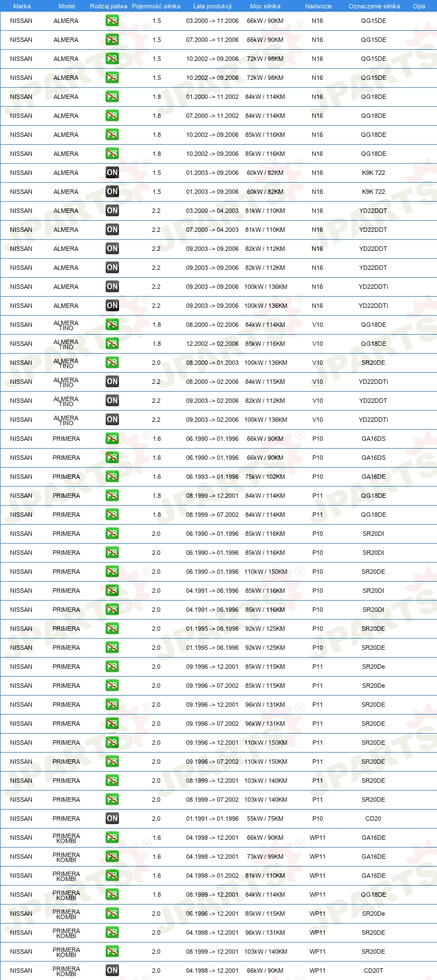Screen dimensions: 437x980
Task: Click 1.8 capacity in Primera Kombi QG18DE row
Action: (156, 895)
